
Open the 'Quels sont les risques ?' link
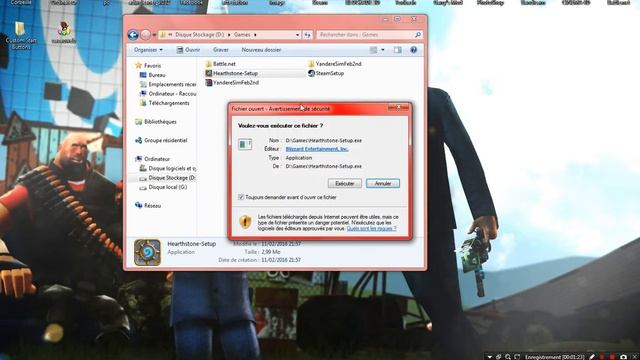point(371,229)
